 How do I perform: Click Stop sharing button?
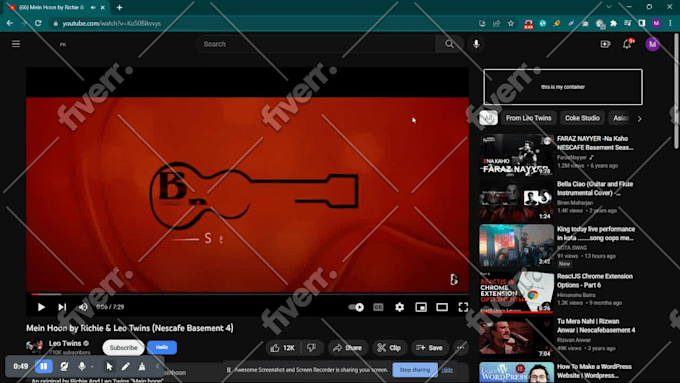415,370
